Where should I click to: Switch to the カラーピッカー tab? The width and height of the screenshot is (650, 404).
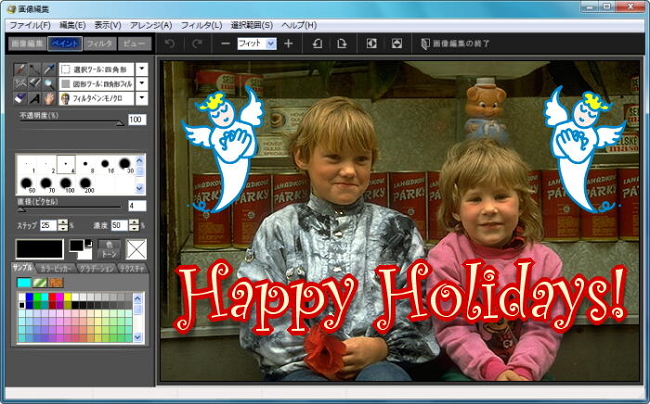[x=55, y=268]
